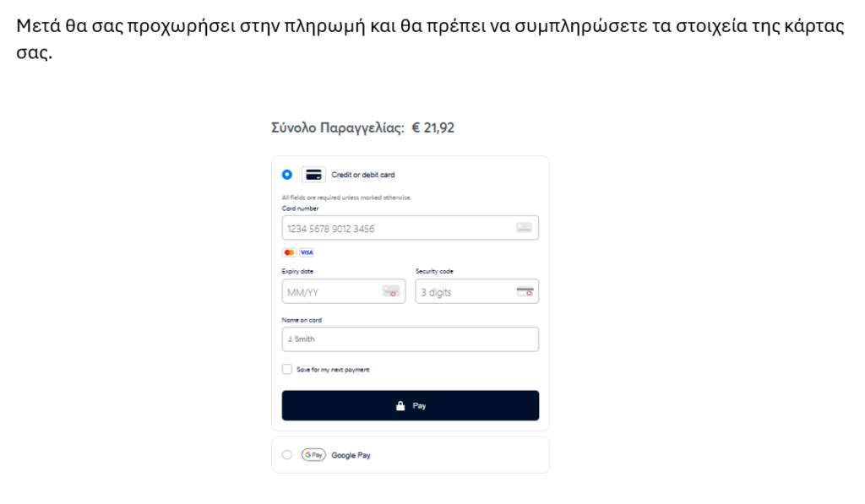
Task: Tick the Save for my next payment checkbox
Action: (287, 369)
